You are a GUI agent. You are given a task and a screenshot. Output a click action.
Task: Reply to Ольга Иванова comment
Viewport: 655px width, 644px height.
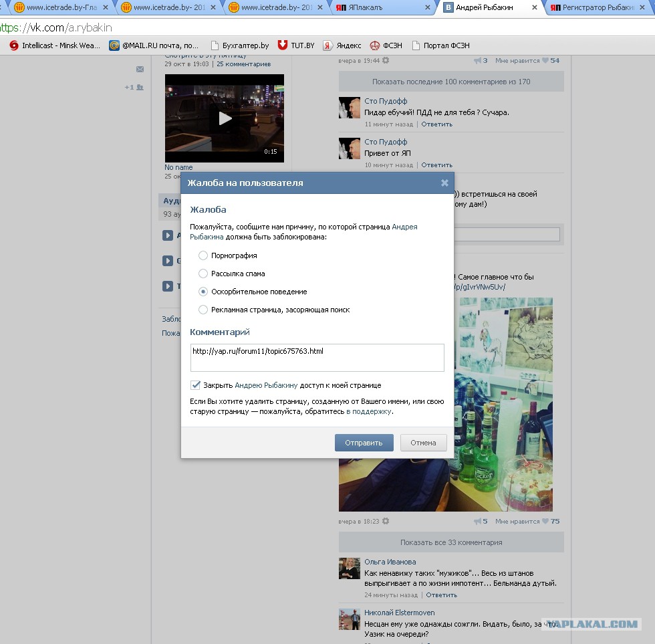[441, 595]
